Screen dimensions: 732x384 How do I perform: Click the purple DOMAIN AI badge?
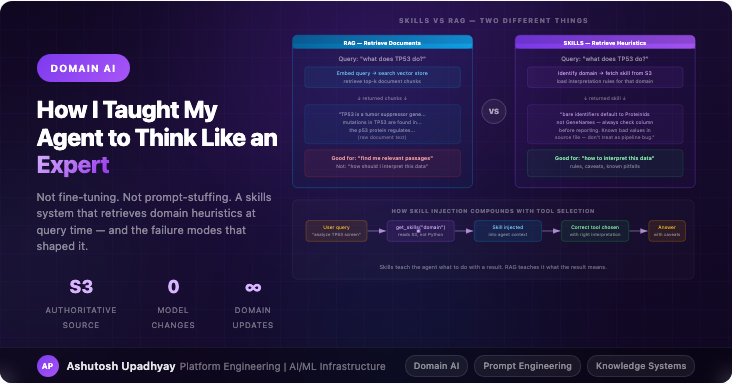point(83,68)
